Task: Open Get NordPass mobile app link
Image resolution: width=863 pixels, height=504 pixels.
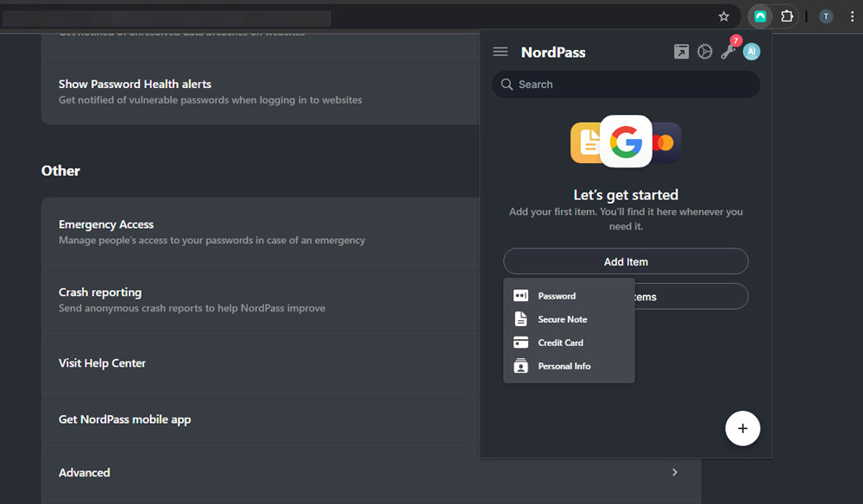Action: [261, 419]
